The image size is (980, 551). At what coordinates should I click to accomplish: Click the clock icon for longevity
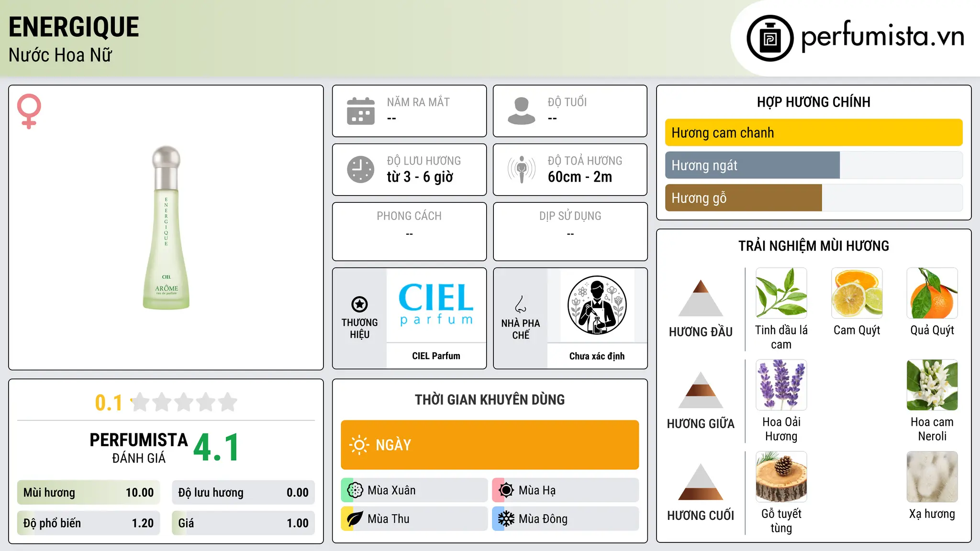tap(361, 169)
